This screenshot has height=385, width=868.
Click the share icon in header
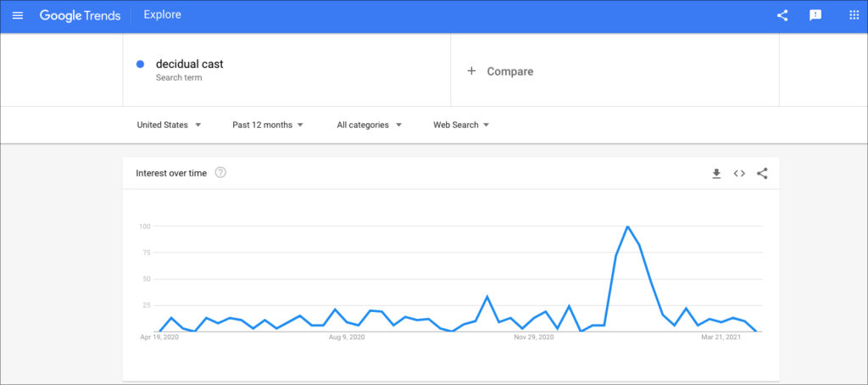[782, 15]
